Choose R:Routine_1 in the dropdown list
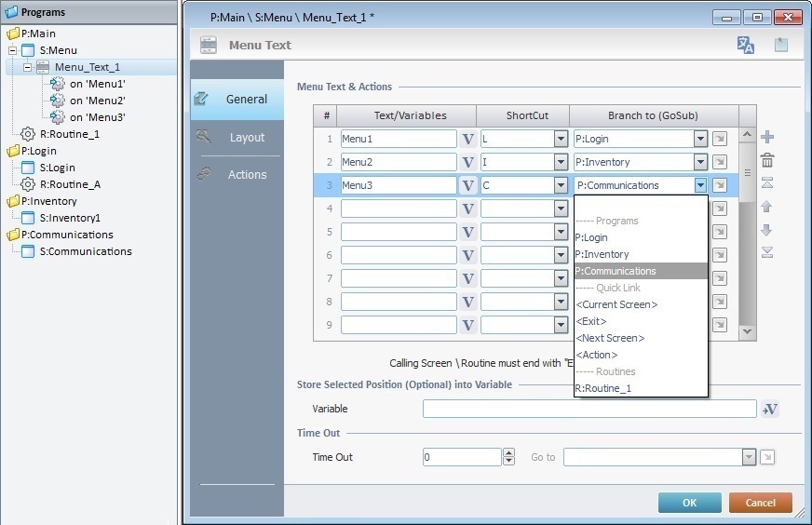 coord(602,388)
